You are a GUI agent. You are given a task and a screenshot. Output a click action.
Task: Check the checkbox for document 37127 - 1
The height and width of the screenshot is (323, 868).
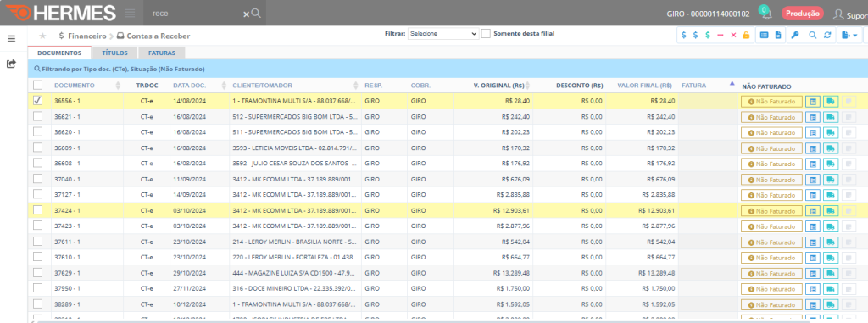click(37, 194)
